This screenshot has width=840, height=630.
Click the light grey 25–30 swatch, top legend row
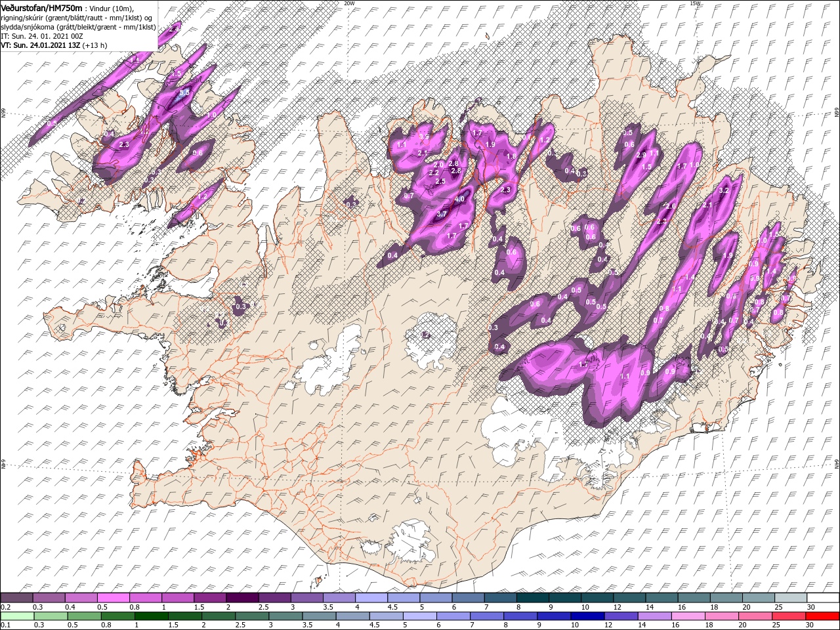[x=790, y=598]
